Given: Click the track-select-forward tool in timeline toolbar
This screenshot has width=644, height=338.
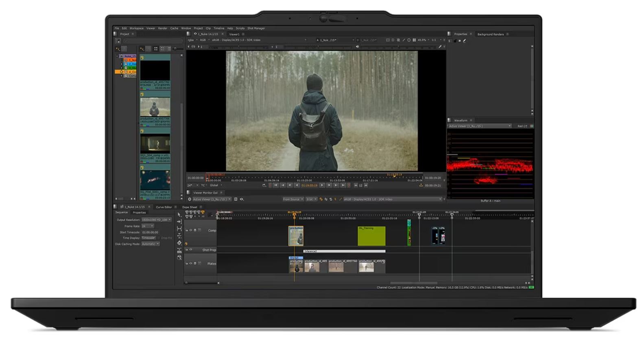Looking at the screenshot, I should pyautogui.click(x=179, y=222).
